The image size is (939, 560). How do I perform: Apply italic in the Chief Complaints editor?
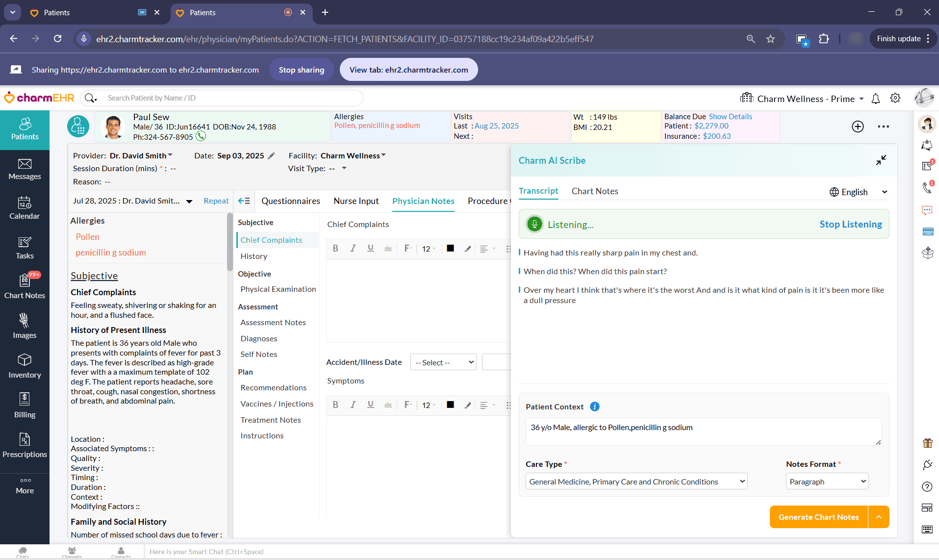(353, 249)
